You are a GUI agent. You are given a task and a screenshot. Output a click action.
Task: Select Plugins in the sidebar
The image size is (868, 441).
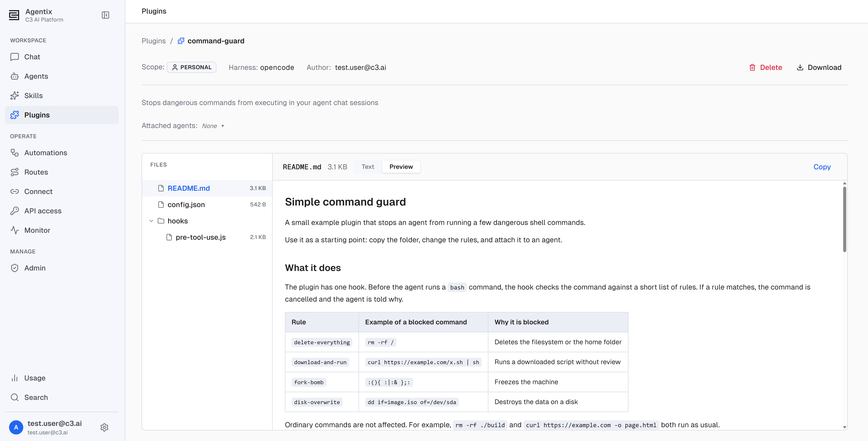click(x=62, y=115)
